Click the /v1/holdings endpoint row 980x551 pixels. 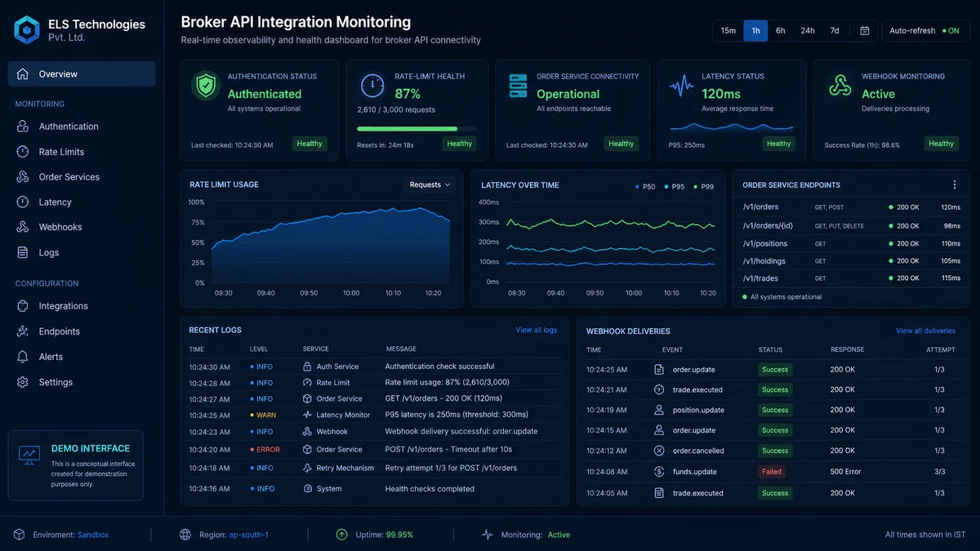[x=851, y=260]
